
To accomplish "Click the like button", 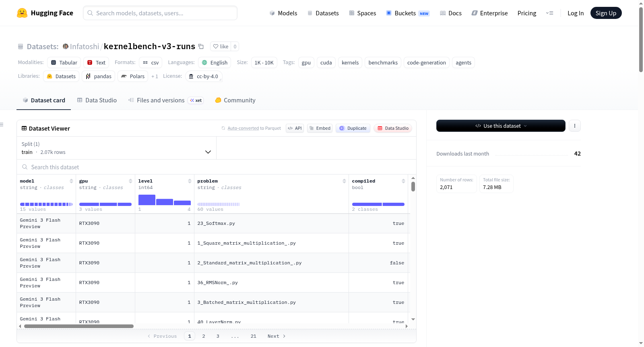I will point(221,46).
